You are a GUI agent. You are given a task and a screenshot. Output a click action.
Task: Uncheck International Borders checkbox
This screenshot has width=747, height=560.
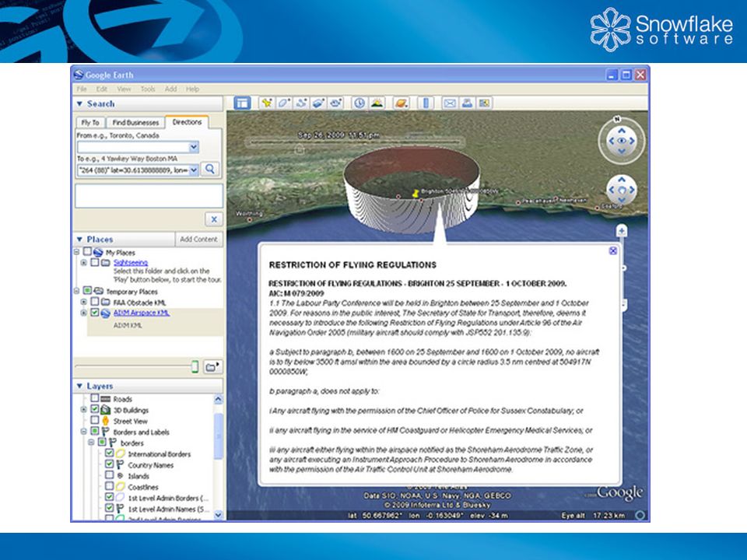(110, 453)
